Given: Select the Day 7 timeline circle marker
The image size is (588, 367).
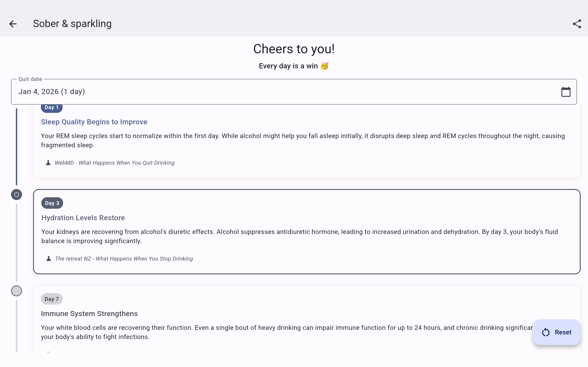Looking at the screenshot, I should pos(17,291).
